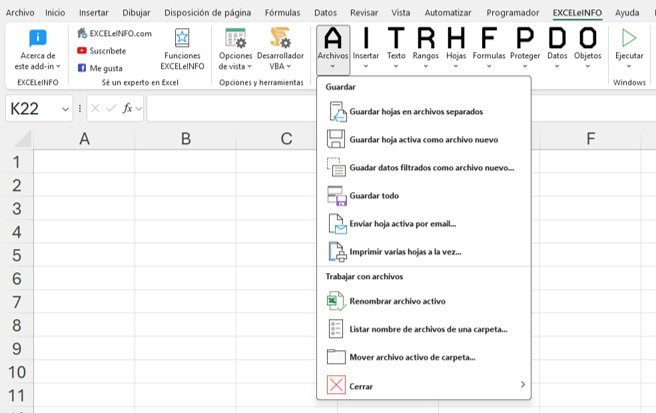Click the Name Box showing K22
Viewport: 656px width, 413px height.
click(x=33, y=109)
